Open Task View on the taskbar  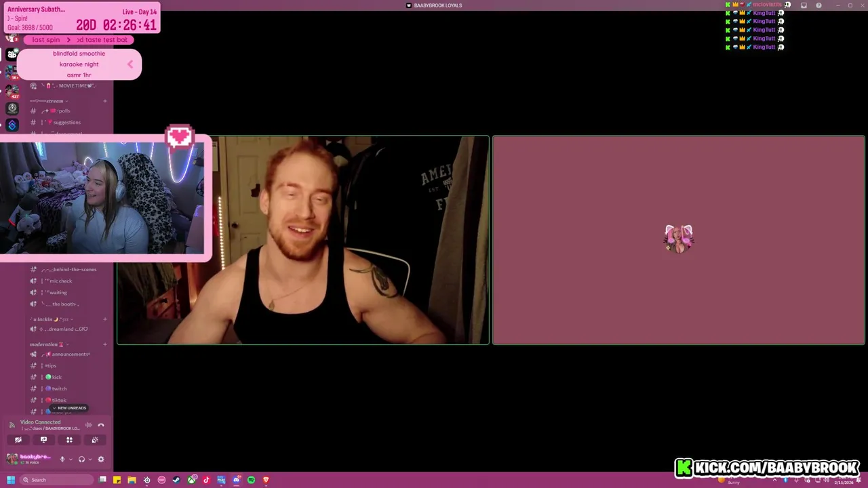[102, 480]
